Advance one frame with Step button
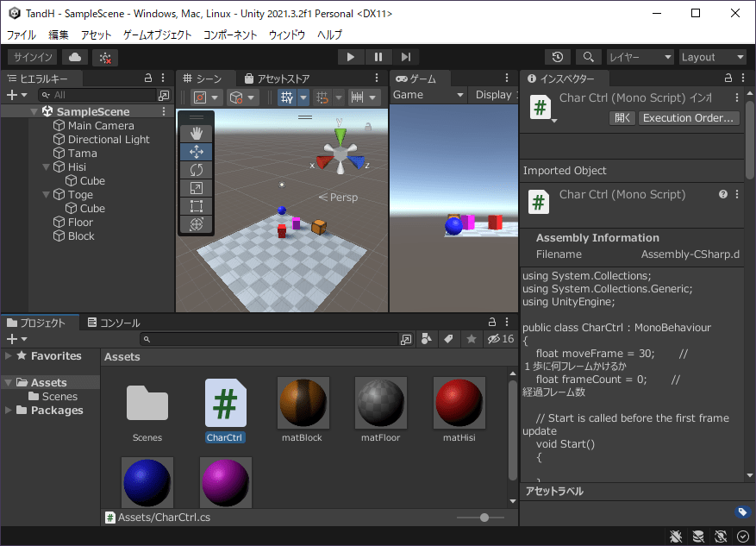This screenshot has width=756, height=546. (406, 57)
